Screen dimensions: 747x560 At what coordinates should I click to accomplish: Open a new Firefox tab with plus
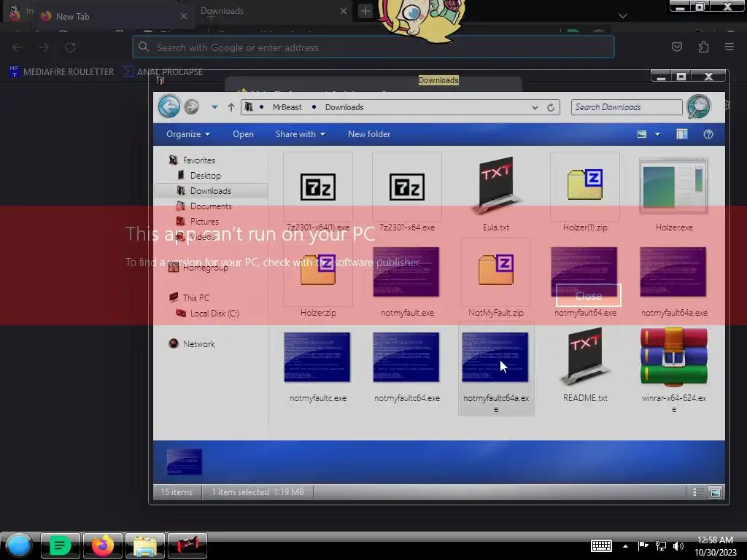365,11
